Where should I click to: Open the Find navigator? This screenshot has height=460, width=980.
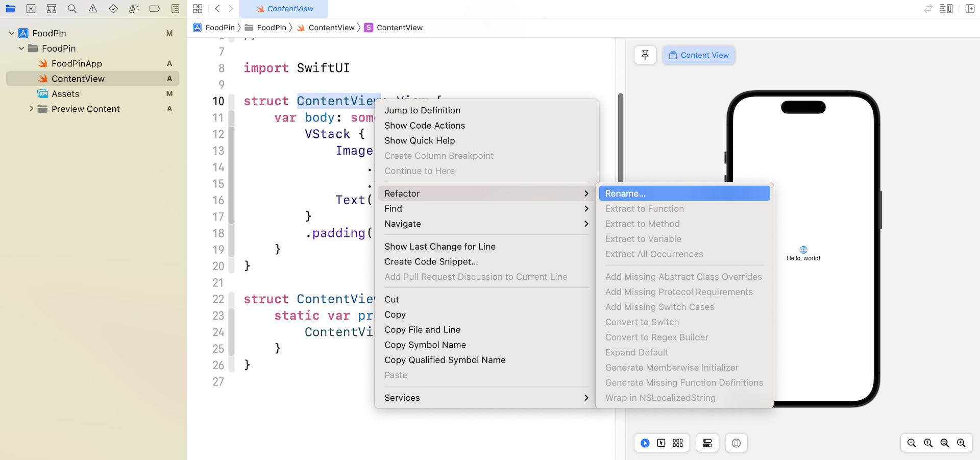tap(72, 9)
